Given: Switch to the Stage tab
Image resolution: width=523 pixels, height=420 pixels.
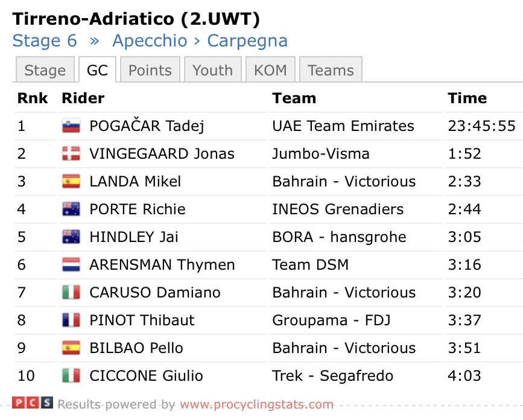Looking at the screenshot, I should tap(45, 71).
